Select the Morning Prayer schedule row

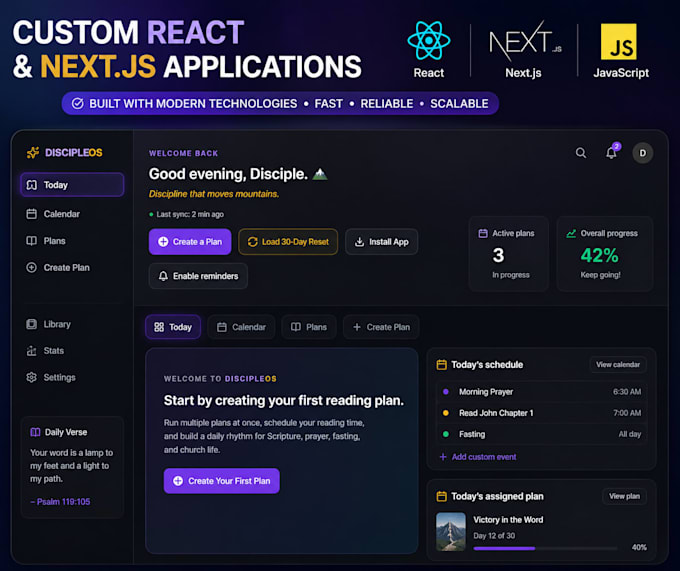pyautogui.click(x=542, y=392)
